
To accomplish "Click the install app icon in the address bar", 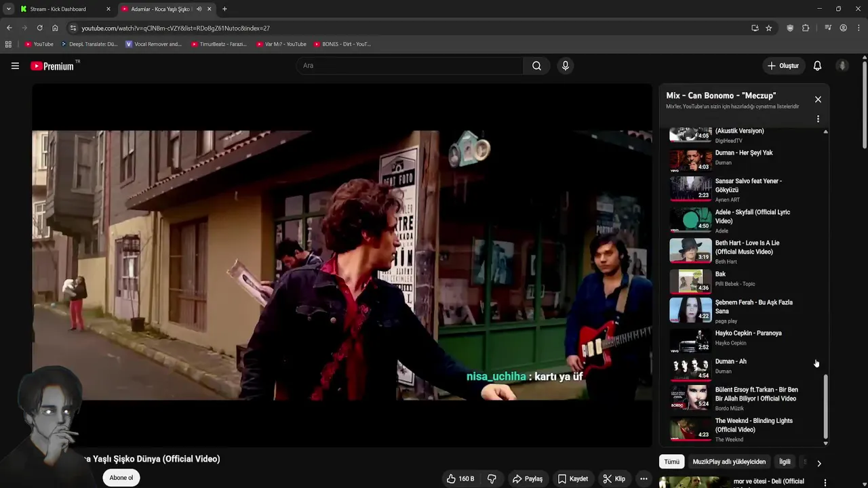I will click(x=755, y=28).
